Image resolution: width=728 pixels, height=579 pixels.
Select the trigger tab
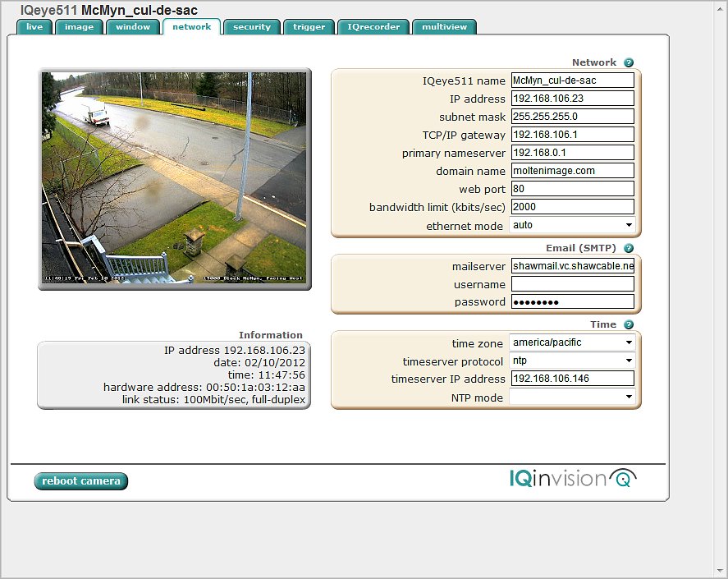309,27
